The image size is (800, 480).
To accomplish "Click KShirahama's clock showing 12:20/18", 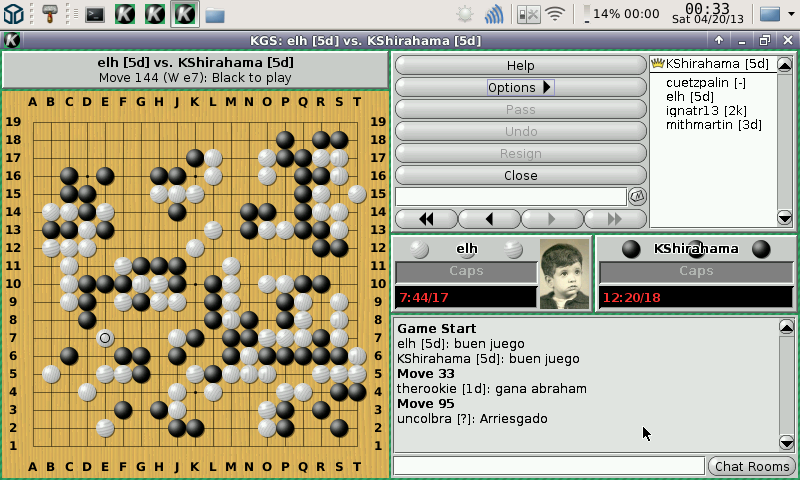I will tap(696, 297).
